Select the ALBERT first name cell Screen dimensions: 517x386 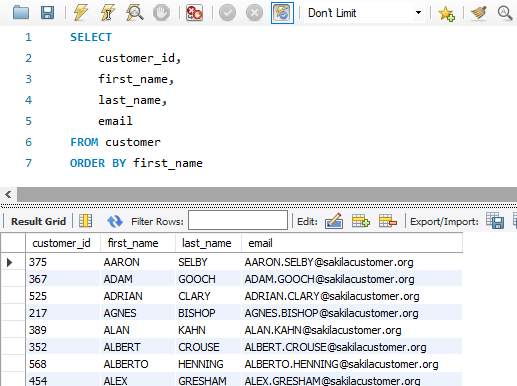click(138, 347)
